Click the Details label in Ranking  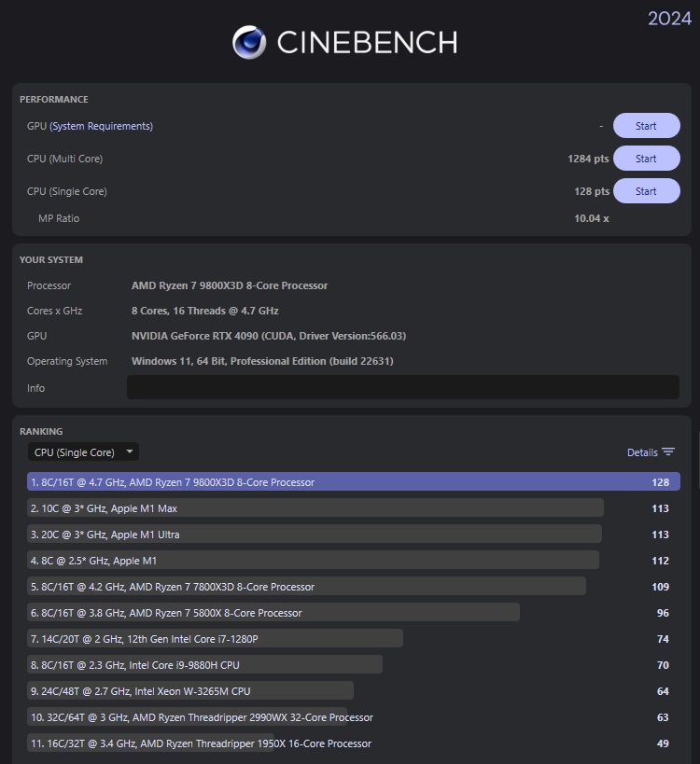642,452
